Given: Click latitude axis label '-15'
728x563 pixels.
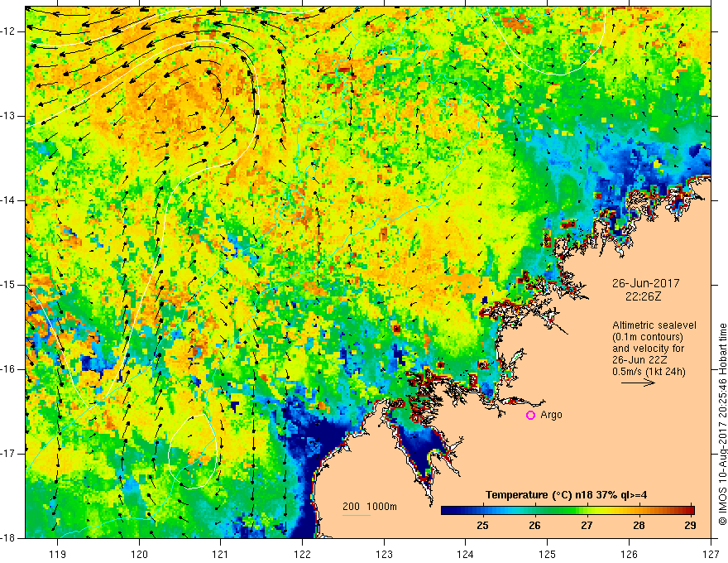Looking at the screenshot, I should click(x=9, y=285).
